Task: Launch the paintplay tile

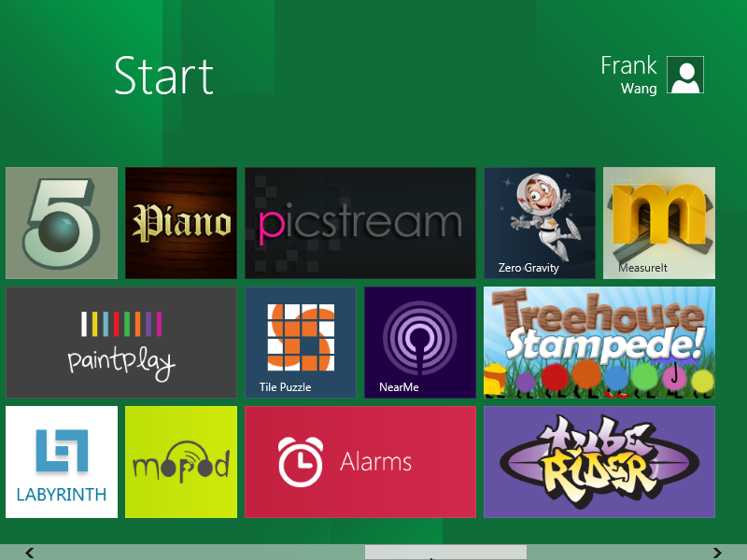Action: coord(121,343)
